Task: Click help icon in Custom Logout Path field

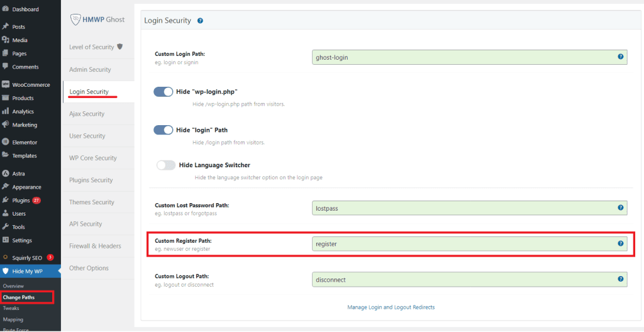Action: point(620,279)
